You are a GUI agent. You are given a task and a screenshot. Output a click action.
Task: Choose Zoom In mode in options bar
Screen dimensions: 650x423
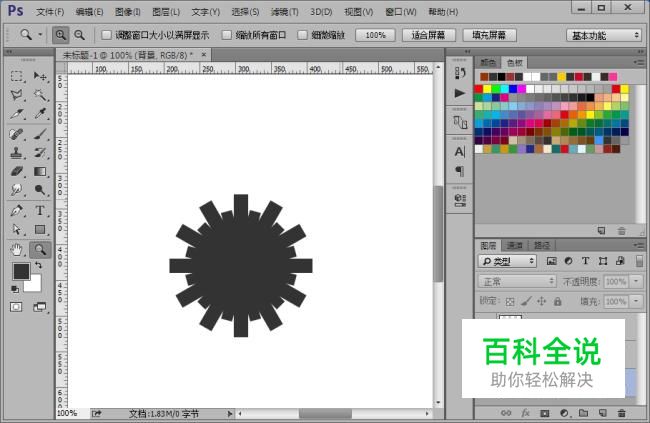(x=61, y=35)
